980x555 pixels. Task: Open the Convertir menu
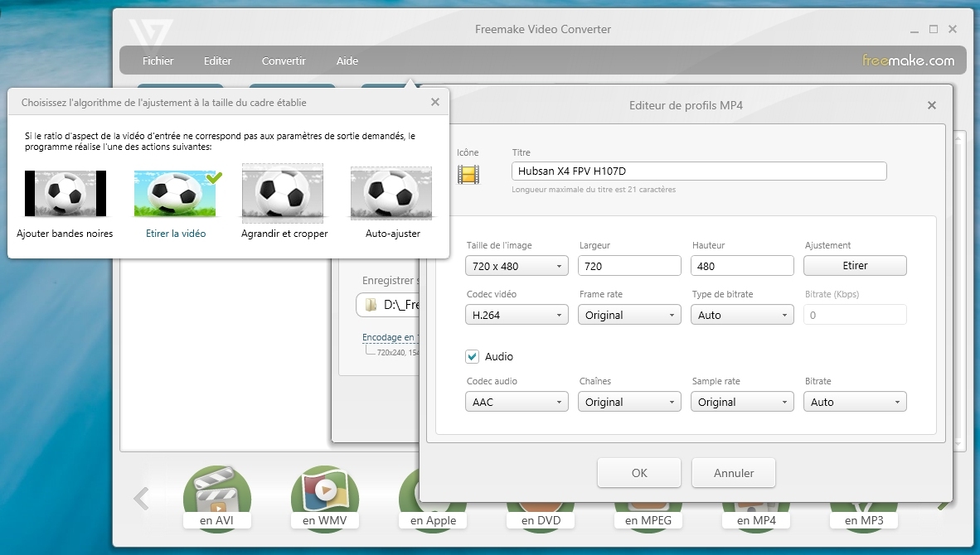coord(283,60)
